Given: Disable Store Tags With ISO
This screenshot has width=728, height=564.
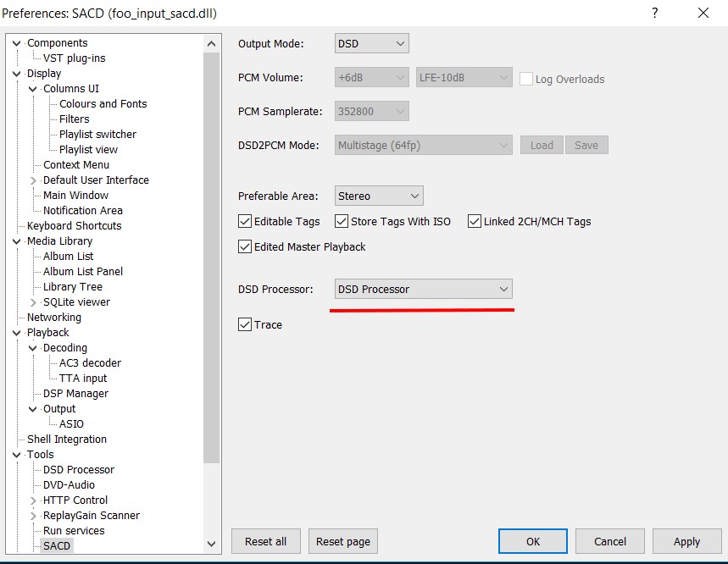Looking at the screenshot, I should [x=342, y=222].
